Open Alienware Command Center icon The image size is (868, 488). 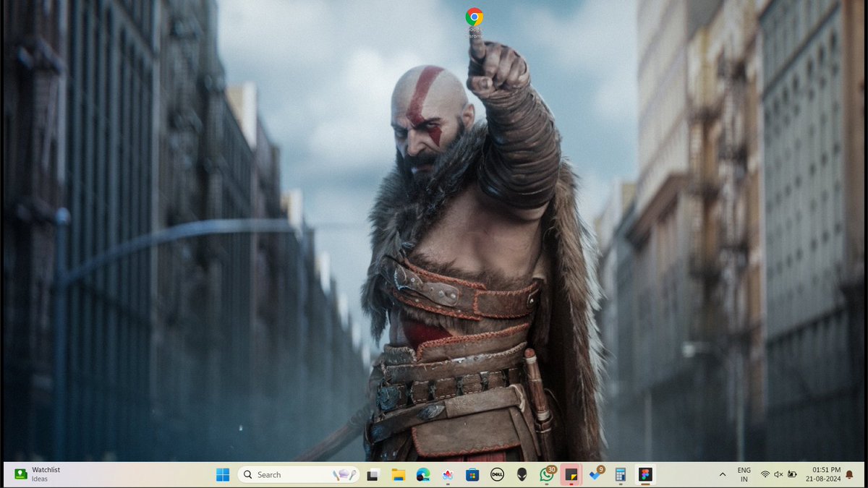(x=522, y=475)
